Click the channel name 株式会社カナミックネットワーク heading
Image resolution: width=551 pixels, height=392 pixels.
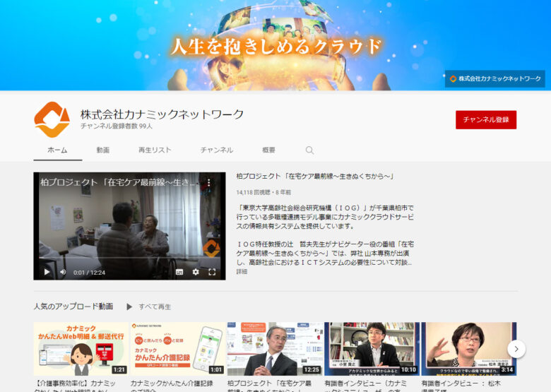(162, 114)
